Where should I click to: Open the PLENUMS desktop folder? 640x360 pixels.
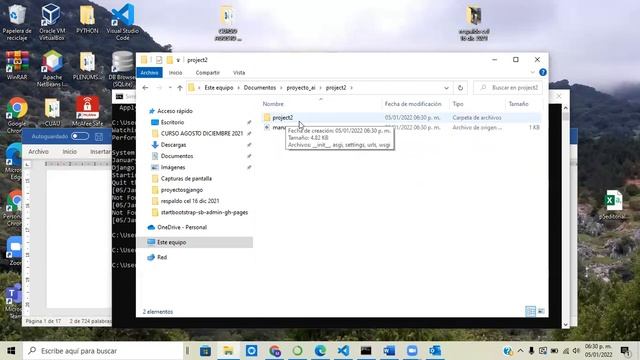87,66
